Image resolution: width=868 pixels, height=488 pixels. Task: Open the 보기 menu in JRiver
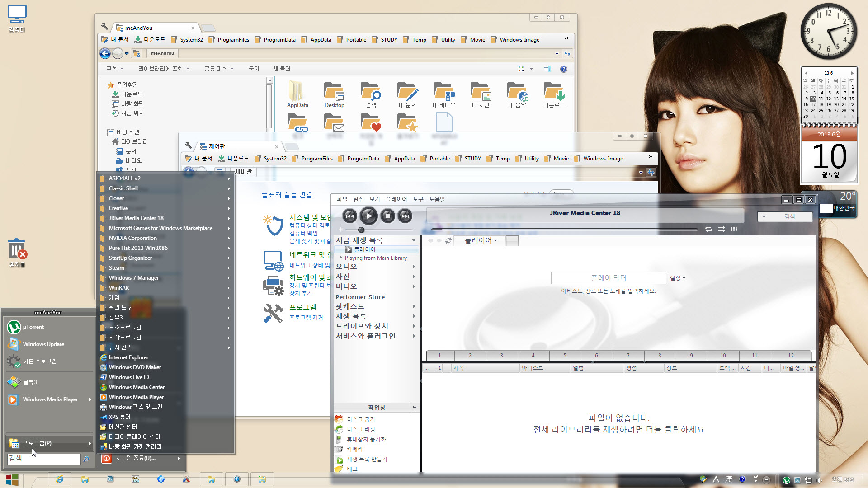[374, 199]
